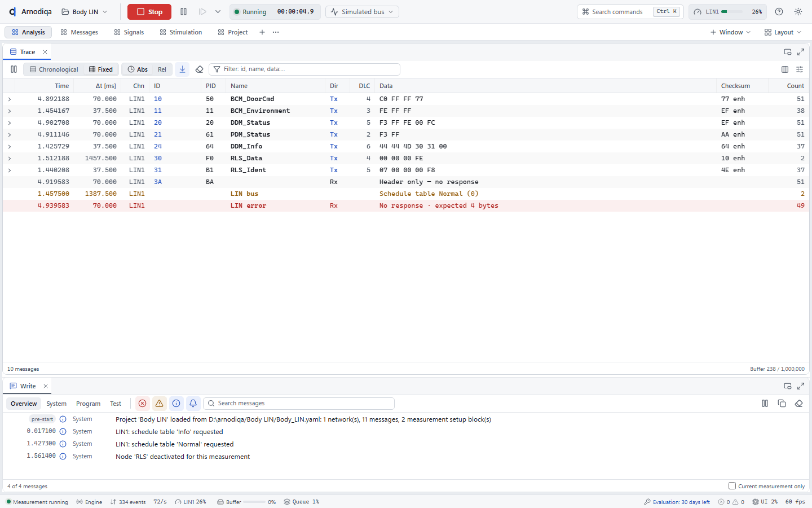Open the Simulated bus dropdown
812x508 pixels.
tap(362, 12)
